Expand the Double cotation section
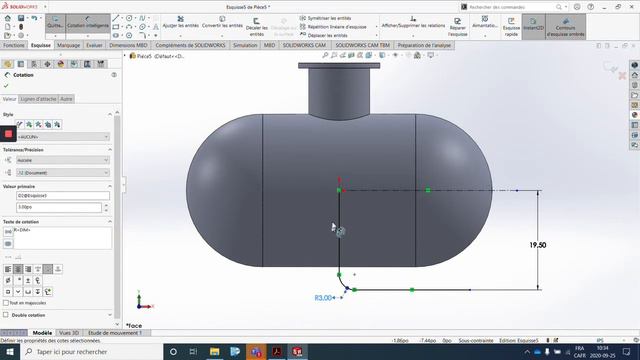Screen dimensions: 640x360 pyautogui.click(x=109, y=315)
